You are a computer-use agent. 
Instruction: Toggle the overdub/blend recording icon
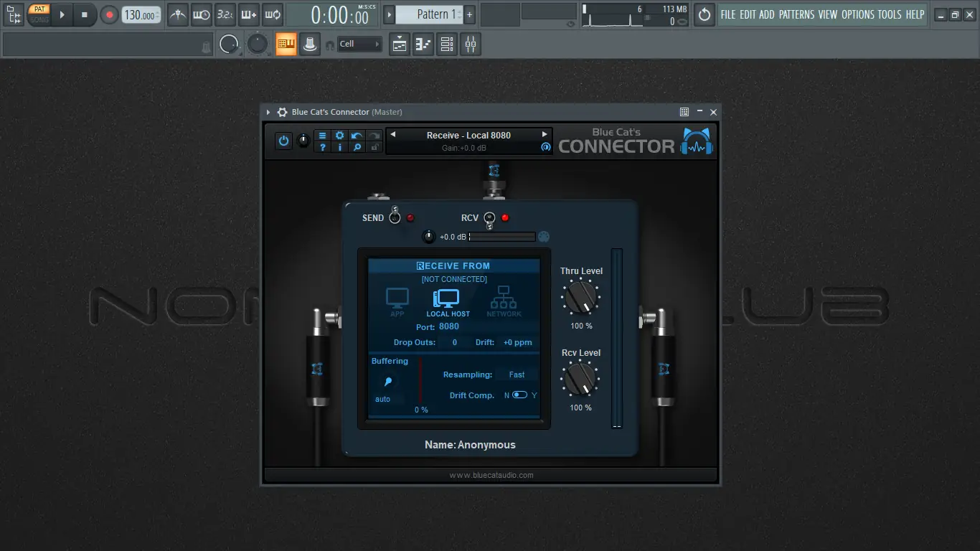point(249,14)
